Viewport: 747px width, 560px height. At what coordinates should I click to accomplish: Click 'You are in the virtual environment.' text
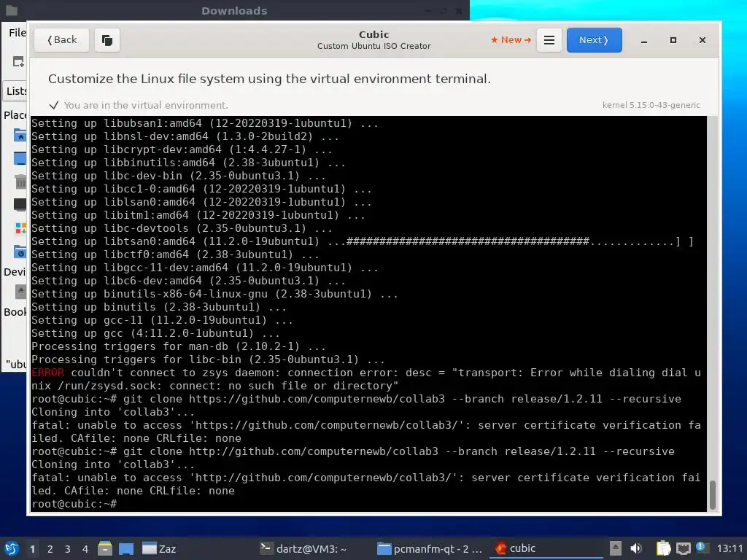click(146, 105)
